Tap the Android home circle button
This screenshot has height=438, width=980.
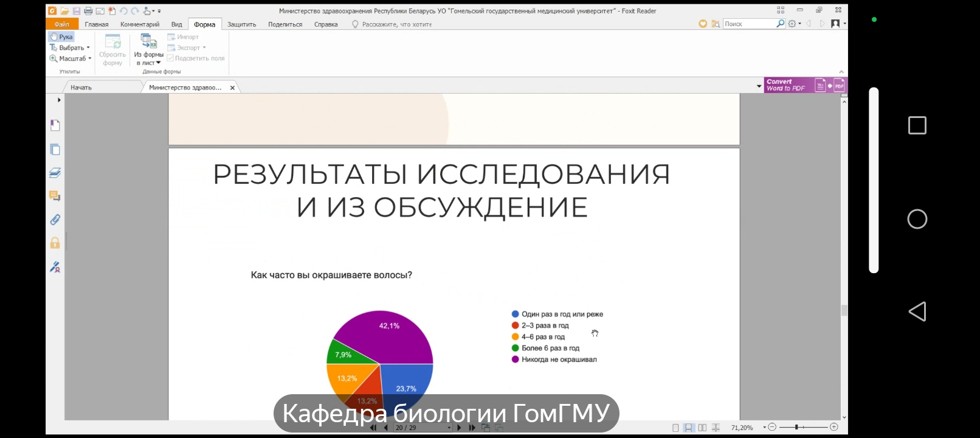pyautogui.click(x=917, y=219)
